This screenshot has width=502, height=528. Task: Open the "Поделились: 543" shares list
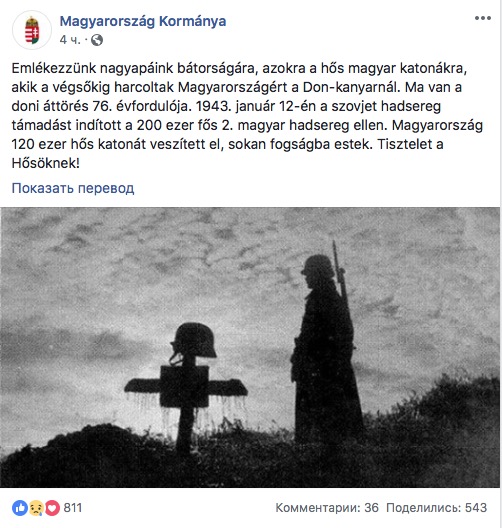click(x=436, y=508)
